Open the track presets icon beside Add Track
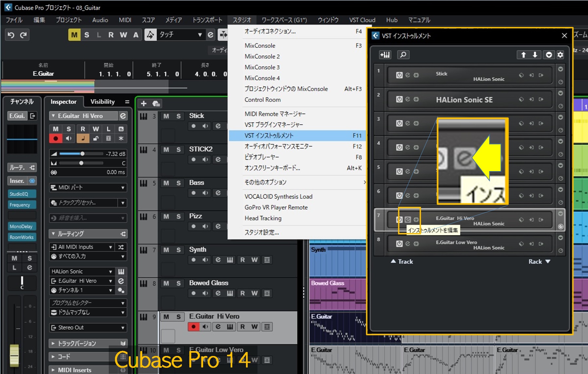Screen dimensions: 588x374 (x=156, y=104)
